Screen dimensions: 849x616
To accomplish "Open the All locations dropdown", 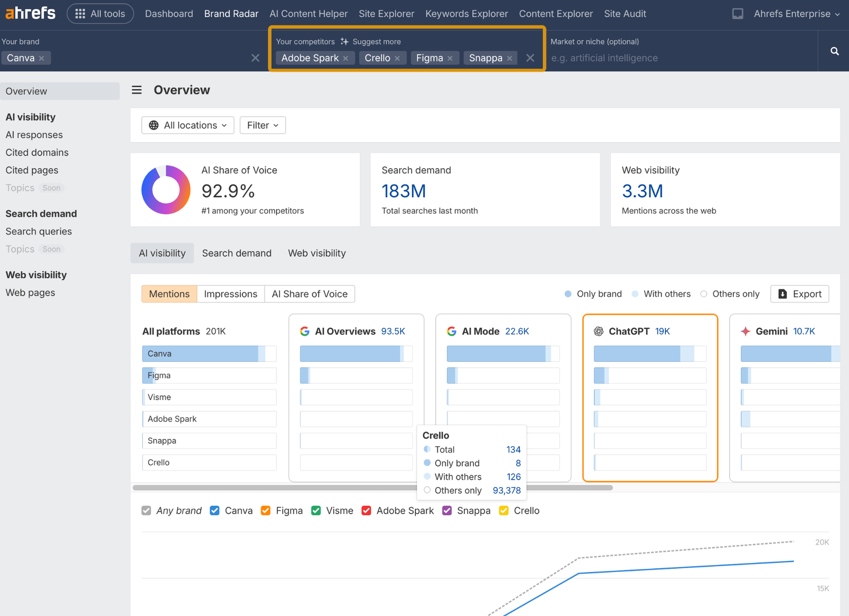I will click(188, 125).
